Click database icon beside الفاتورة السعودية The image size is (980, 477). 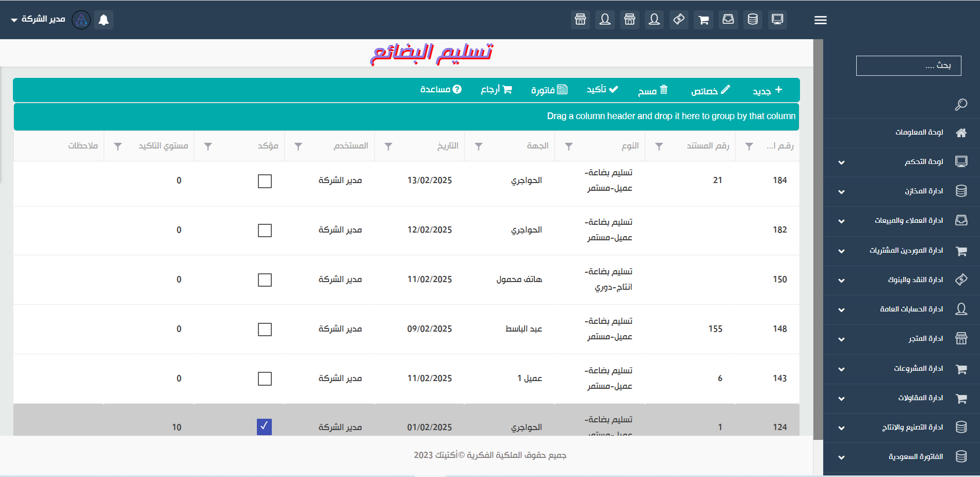click(961, 456)
